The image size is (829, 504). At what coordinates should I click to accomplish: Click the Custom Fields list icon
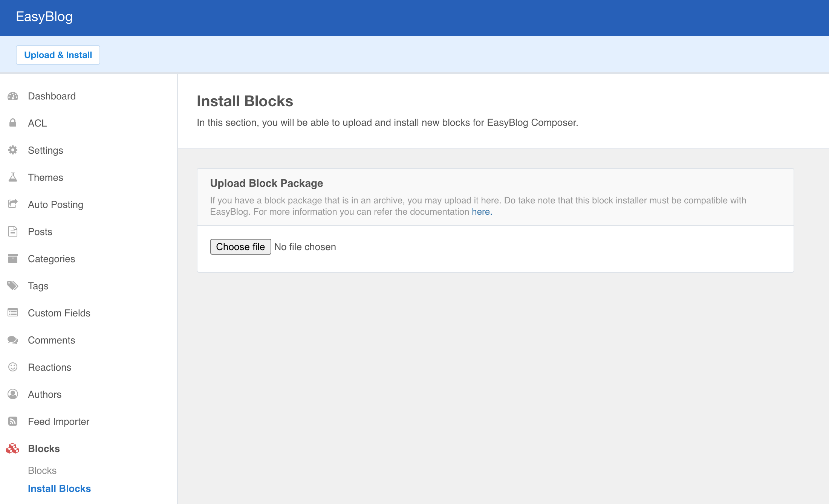point(13,313)
